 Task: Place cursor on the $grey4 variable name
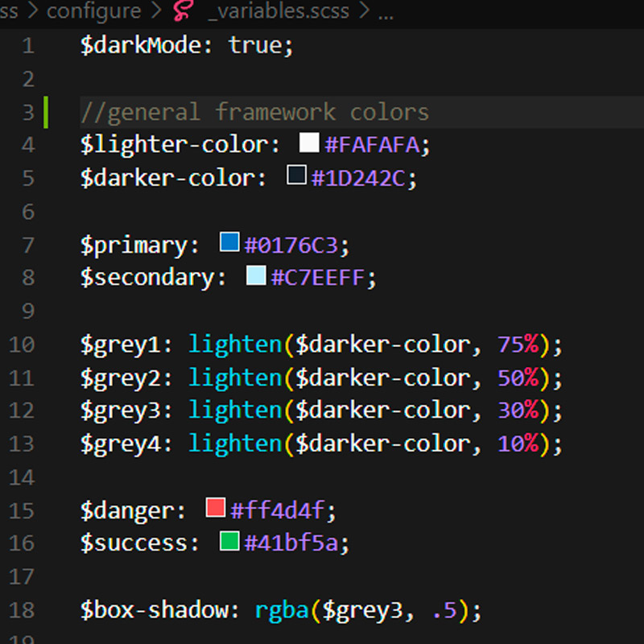pos(121,444)
